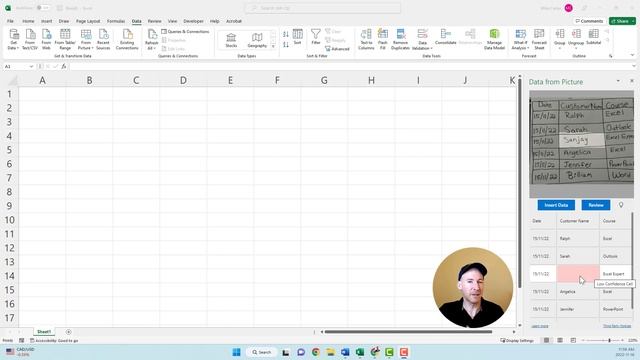Open the Name Box dropdown

[x=31, y=66]
